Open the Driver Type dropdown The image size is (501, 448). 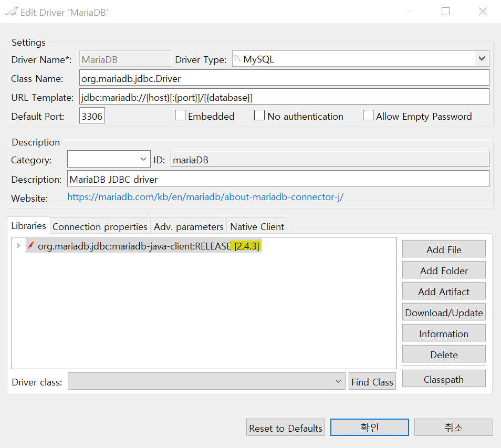click(482, 59)
